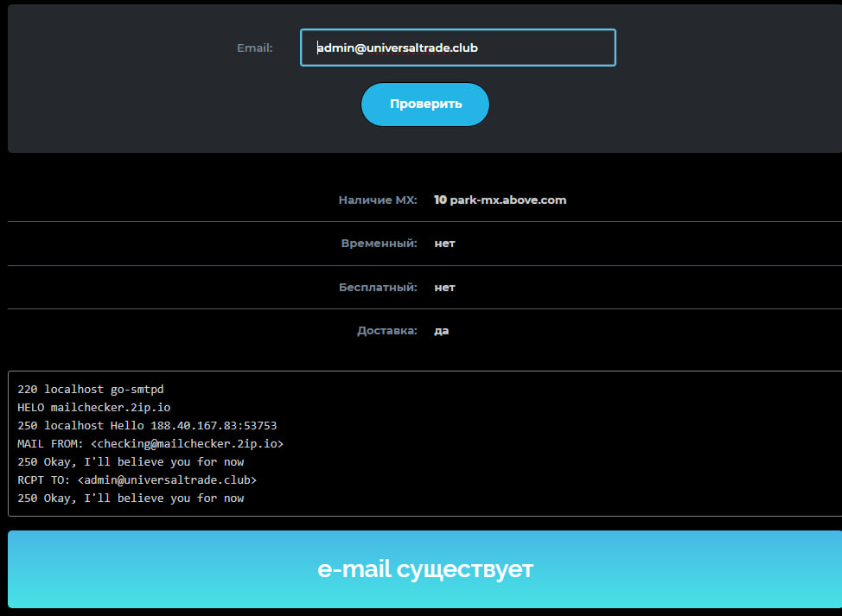Viewport: 842px width, 616px height.
Task: Click the 220 localhost go-smtpd log line
Action: coord(90,390)
